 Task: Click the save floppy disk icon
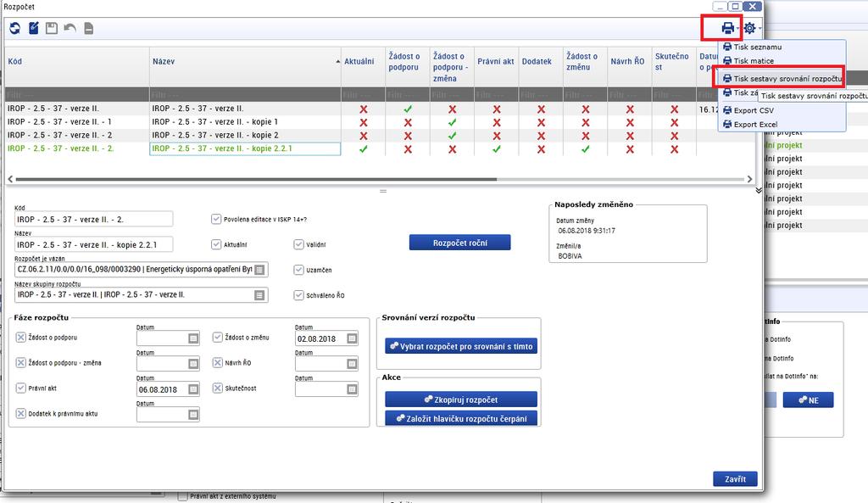click(52, 28)
